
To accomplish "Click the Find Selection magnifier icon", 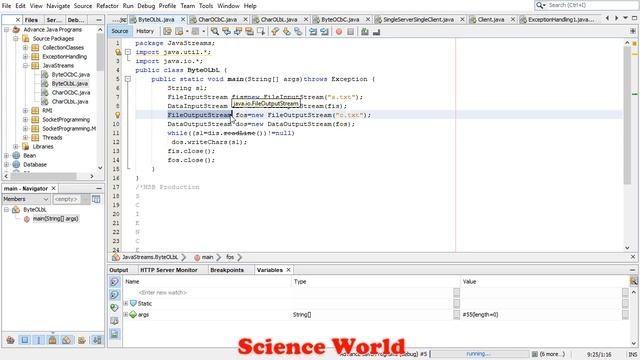I will pyautogui.click(x=214, y=31).
